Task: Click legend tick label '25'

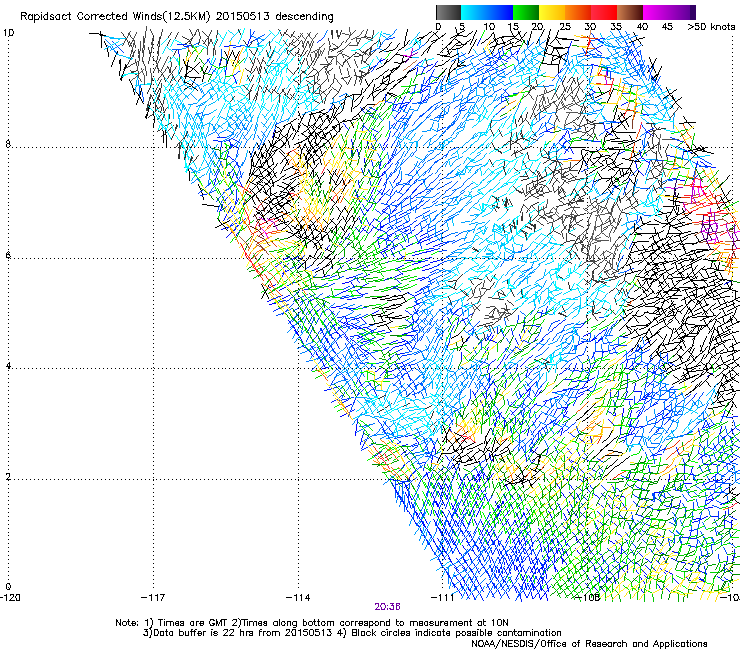Action: [565, 27]
